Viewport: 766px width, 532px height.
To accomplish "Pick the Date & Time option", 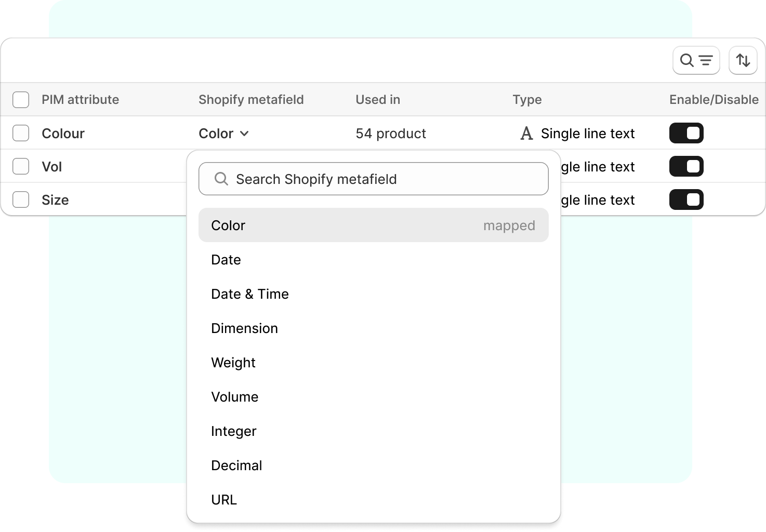I will [x=250, y=294].
